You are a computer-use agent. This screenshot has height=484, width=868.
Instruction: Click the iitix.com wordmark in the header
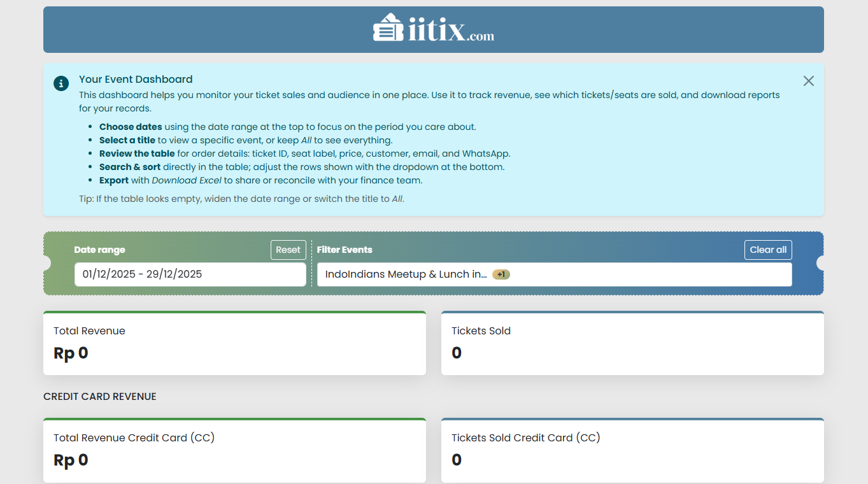click(x=450, y=31)
